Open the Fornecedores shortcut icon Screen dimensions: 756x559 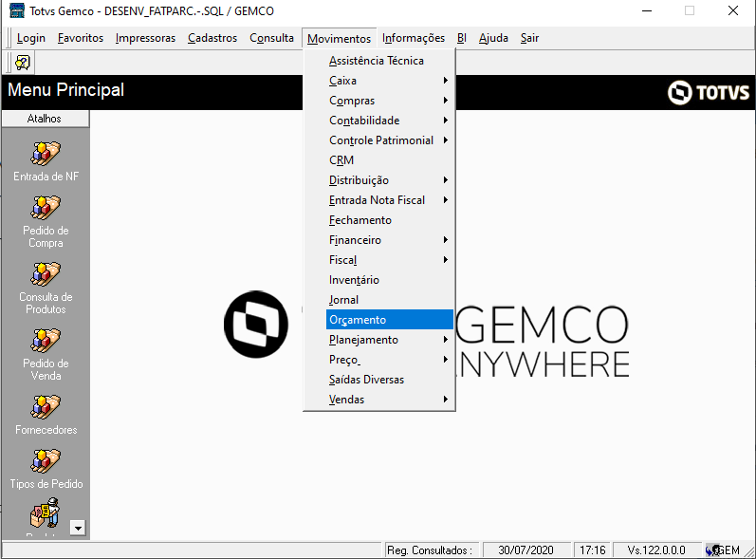coord(46,407)
